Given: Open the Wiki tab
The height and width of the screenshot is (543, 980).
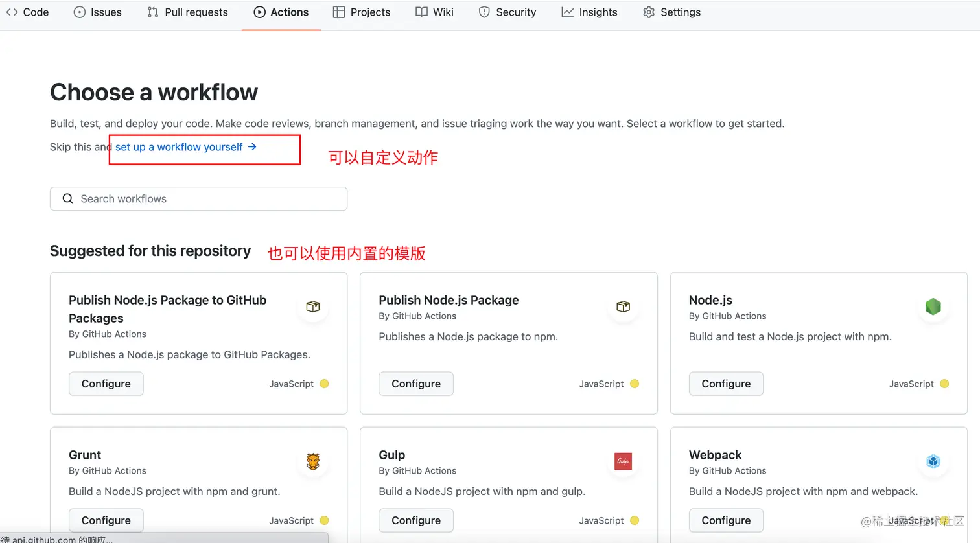Looking at the screenshot, I should tap(435, 12).
